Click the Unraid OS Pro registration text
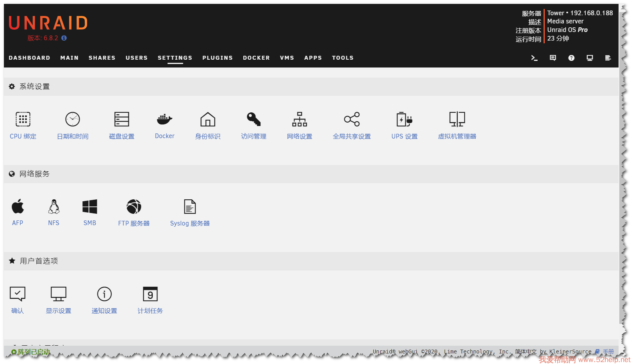This screenshot has width=633, height=364. [567, 30]
